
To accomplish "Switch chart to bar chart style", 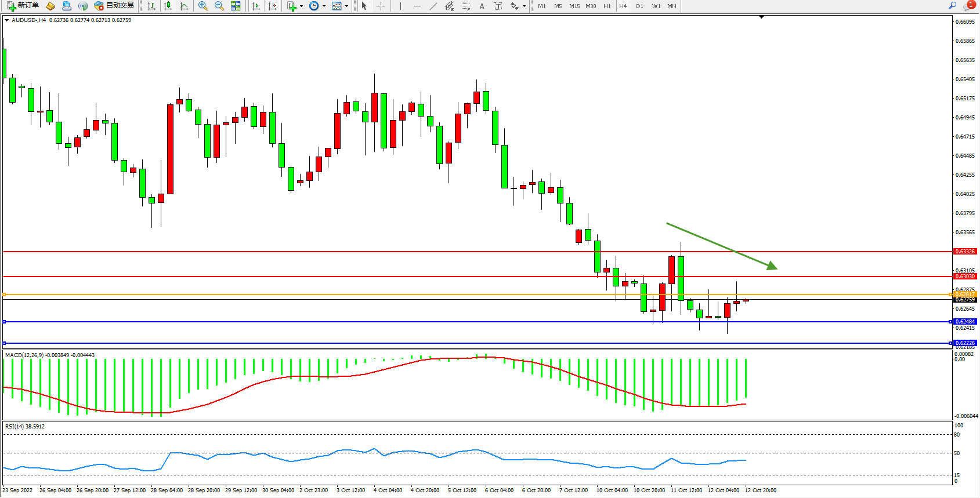I will 151,6.
